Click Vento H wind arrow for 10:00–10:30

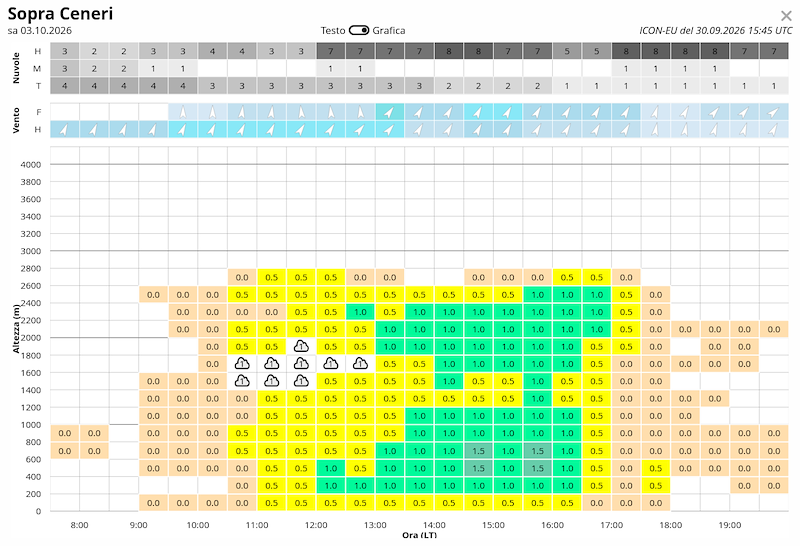[x=212, y=130]
